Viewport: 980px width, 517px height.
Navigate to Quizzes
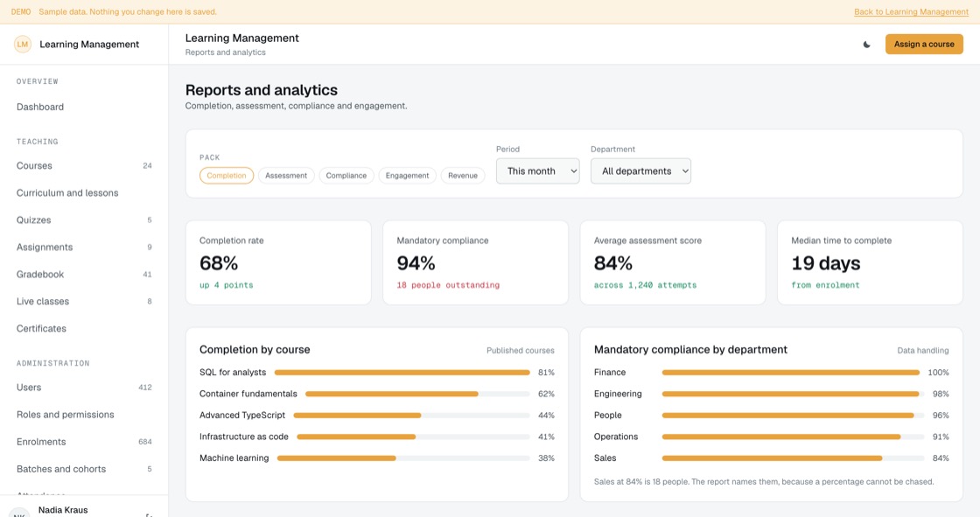pyautogui.click(x=84, y=220)
